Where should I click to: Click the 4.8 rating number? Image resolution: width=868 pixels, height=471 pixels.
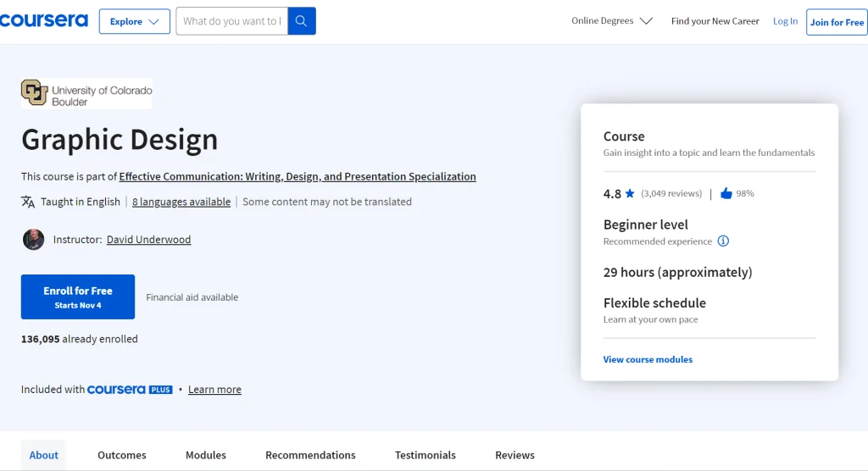tap(612, 194)
